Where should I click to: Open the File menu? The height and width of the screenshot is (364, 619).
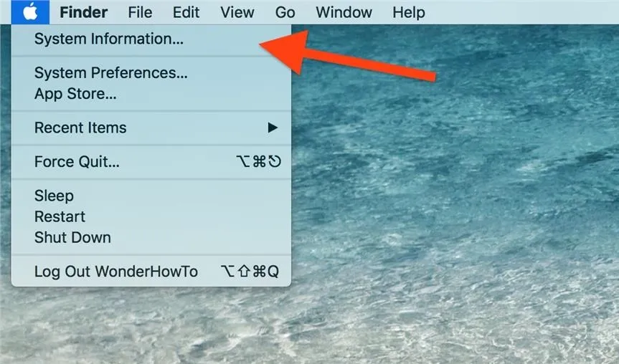(x=140, y=12)
